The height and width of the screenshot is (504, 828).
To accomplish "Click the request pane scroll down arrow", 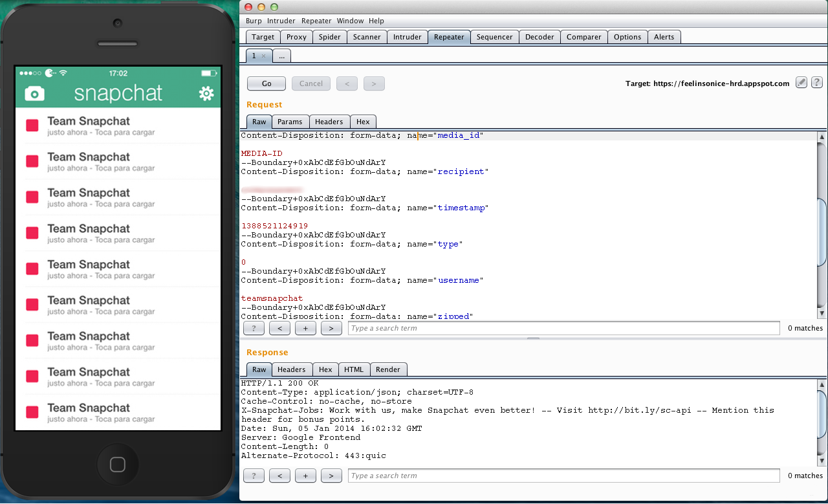I will pyautogui.click(x=822, y=314).
